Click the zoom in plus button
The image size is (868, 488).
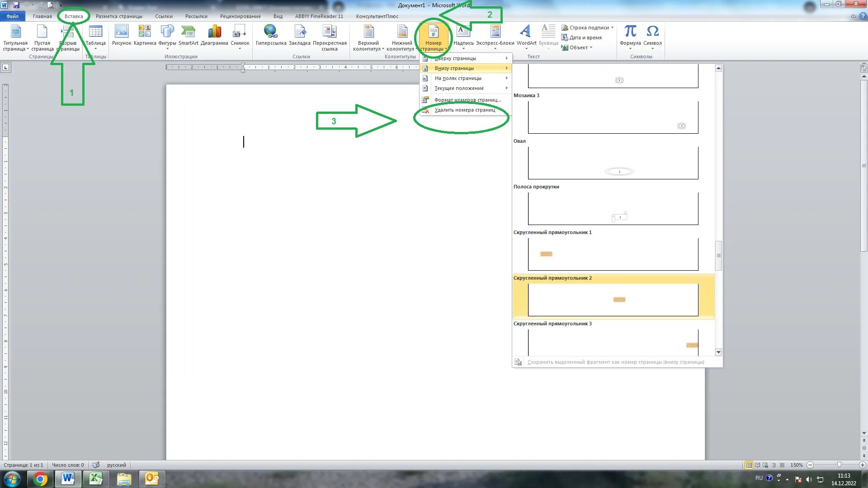[862, 465]
